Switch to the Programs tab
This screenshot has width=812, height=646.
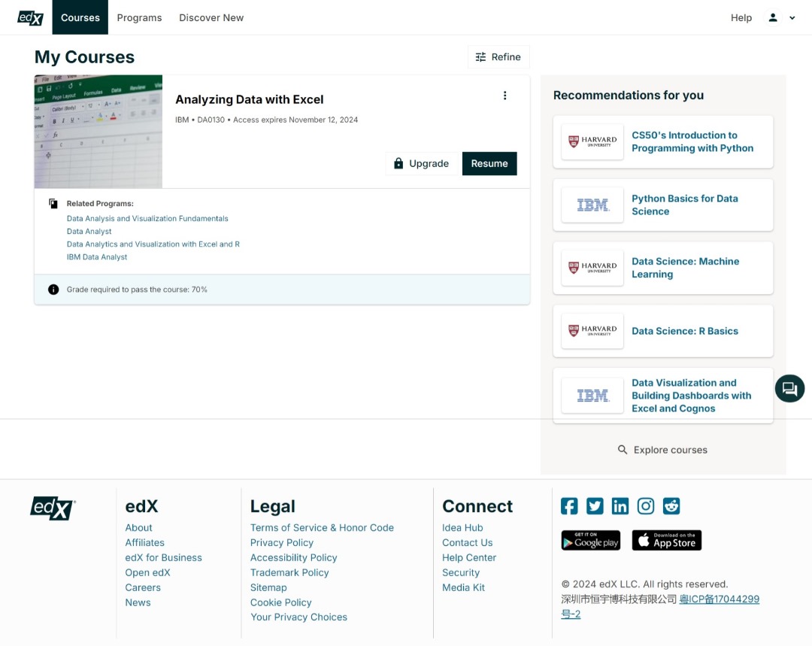pos(139,17)
